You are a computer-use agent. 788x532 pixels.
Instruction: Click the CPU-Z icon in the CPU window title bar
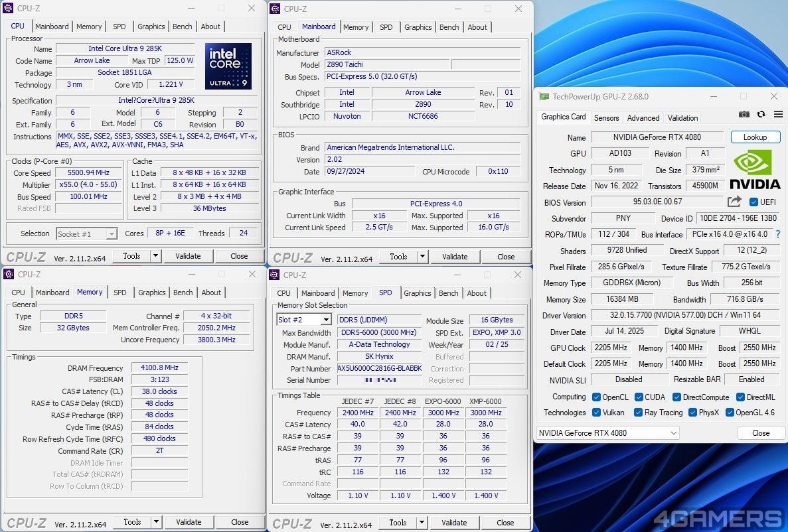tap(8, 8)
